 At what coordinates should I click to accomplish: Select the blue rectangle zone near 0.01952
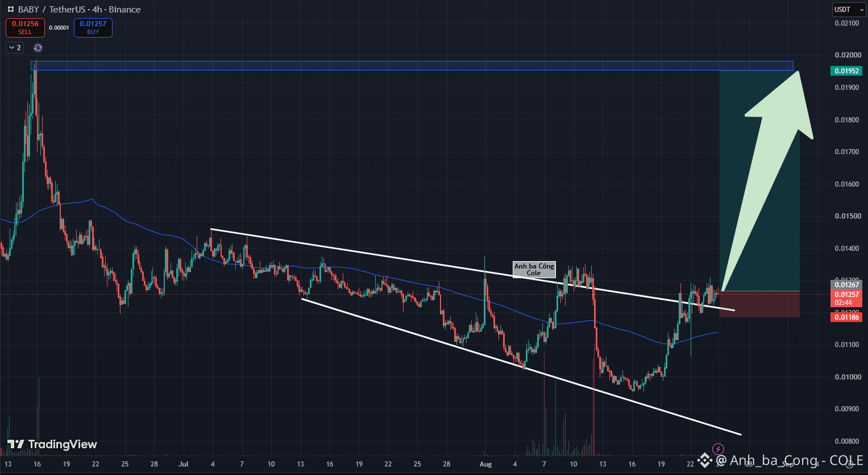coord(412,66)
